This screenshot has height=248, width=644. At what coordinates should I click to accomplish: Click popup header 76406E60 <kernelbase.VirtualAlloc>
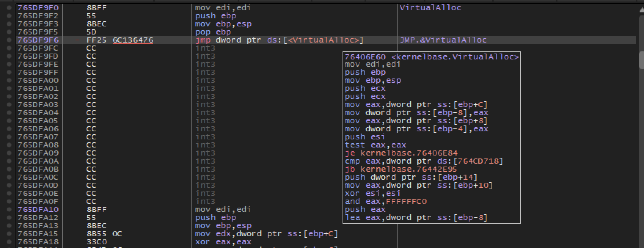pos(432,57)
